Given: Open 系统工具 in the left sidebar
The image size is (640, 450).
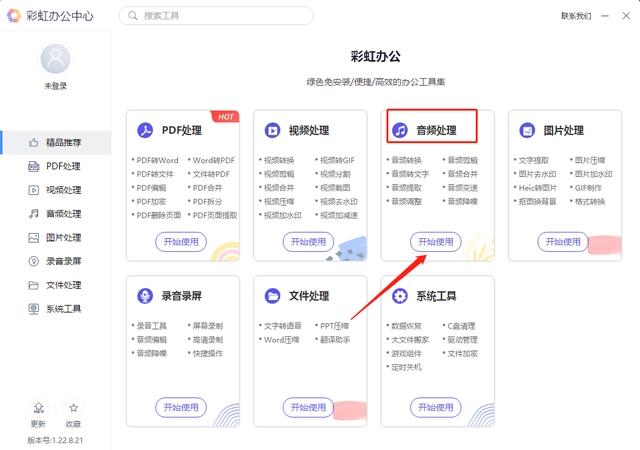Looking at the screenshot, I should pyautogui.click(x=56, y=308).
